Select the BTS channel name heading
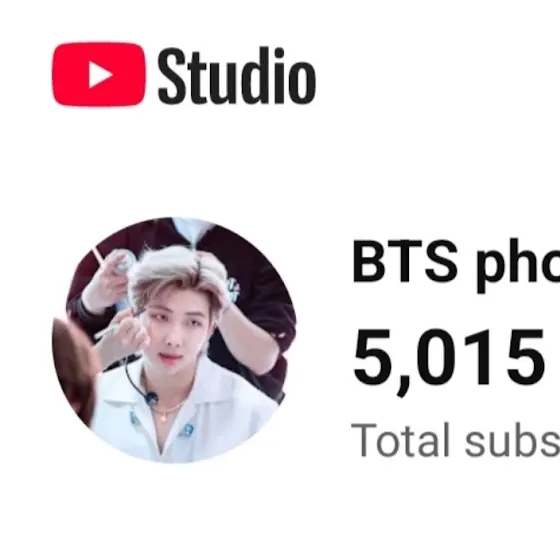Viewport: 560px width, 560px height. 456,264
